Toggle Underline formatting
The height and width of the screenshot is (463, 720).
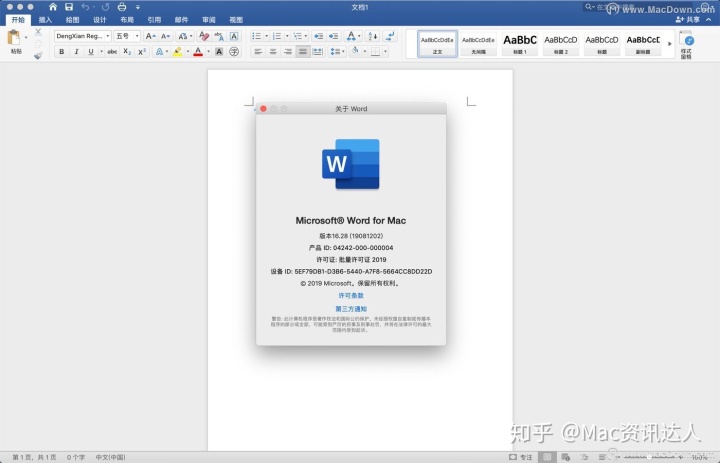[x=91, y=52]
